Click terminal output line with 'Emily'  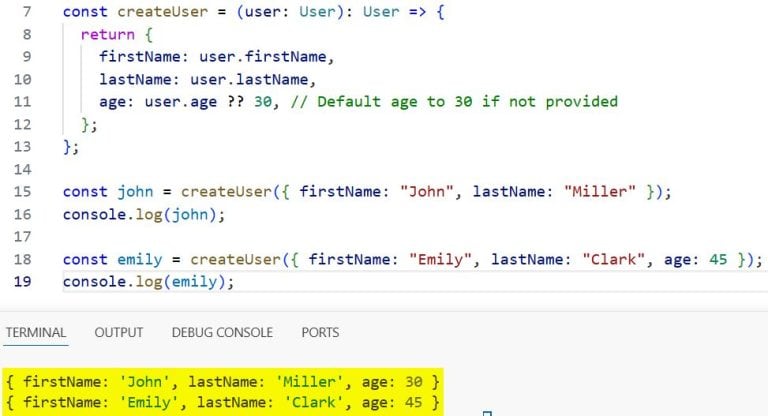point(222,402)
